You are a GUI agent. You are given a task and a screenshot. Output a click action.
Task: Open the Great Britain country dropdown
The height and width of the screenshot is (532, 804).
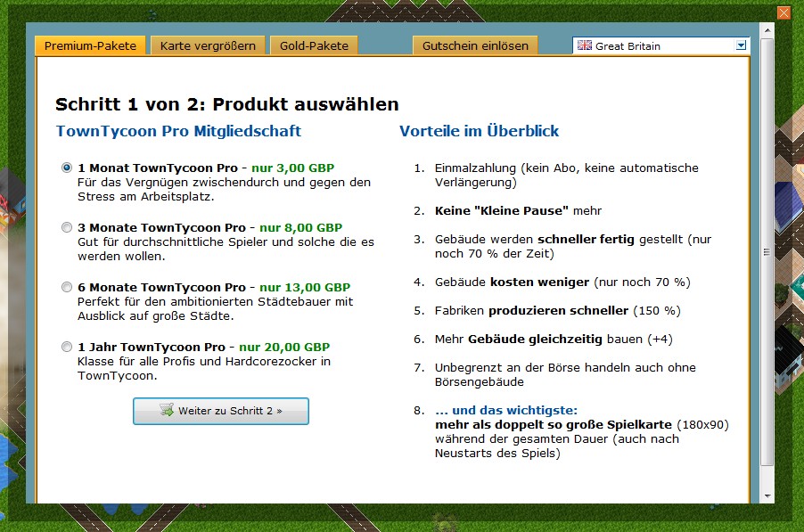click(x=661, y=45)
